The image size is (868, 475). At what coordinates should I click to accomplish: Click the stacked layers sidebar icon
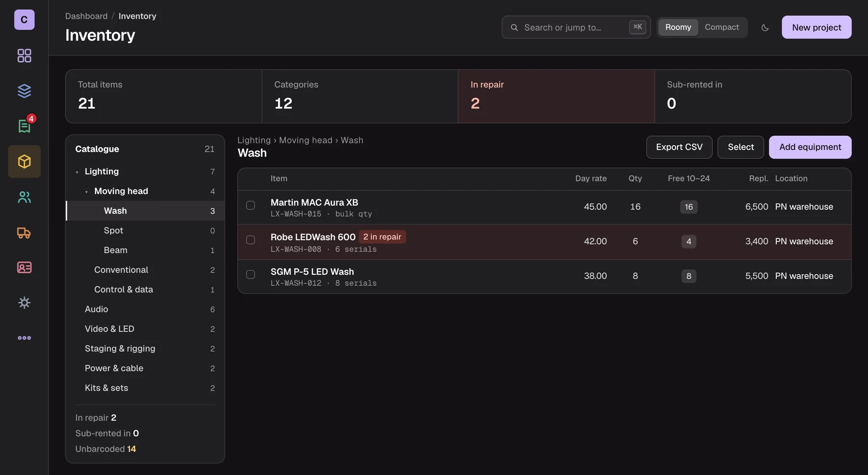[24, 91]
